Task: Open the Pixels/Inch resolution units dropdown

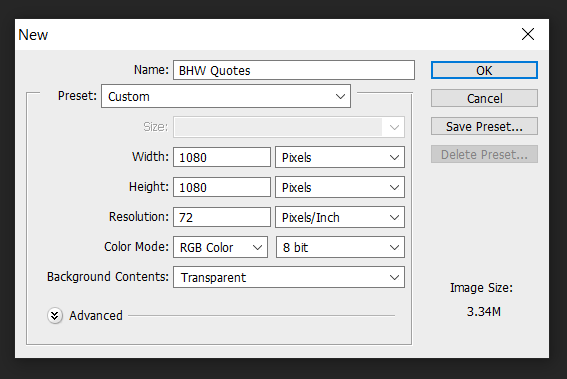Action: coord(340,217)
